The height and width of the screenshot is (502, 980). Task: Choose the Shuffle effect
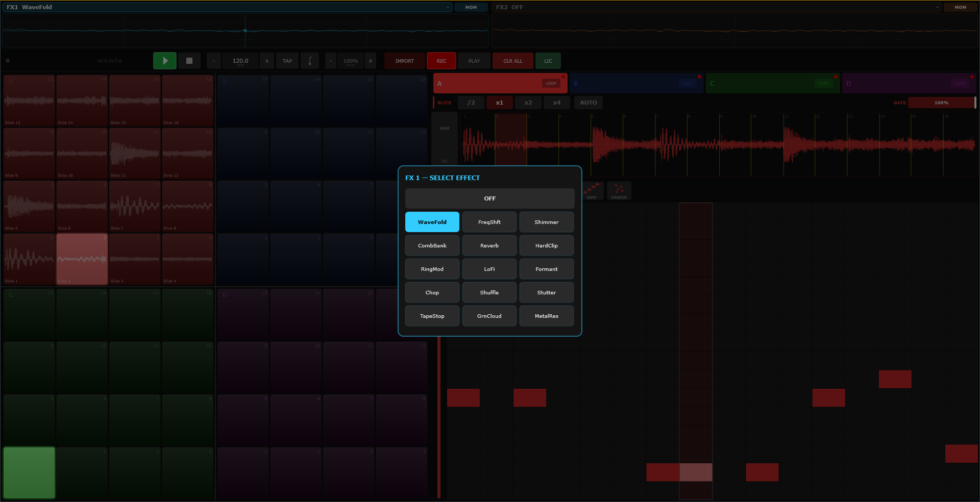click(x=489, y=292)
